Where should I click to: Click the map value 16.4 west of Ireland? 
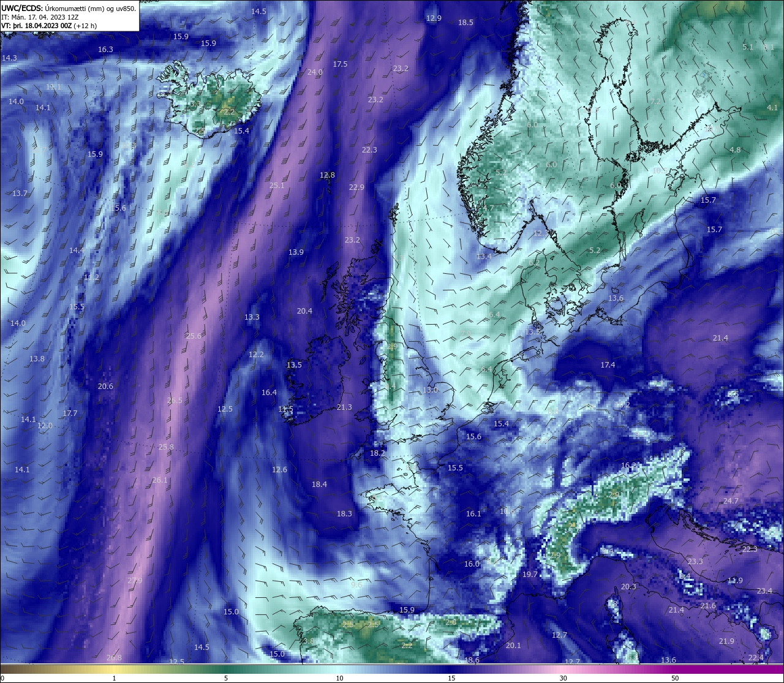(269, 393)
